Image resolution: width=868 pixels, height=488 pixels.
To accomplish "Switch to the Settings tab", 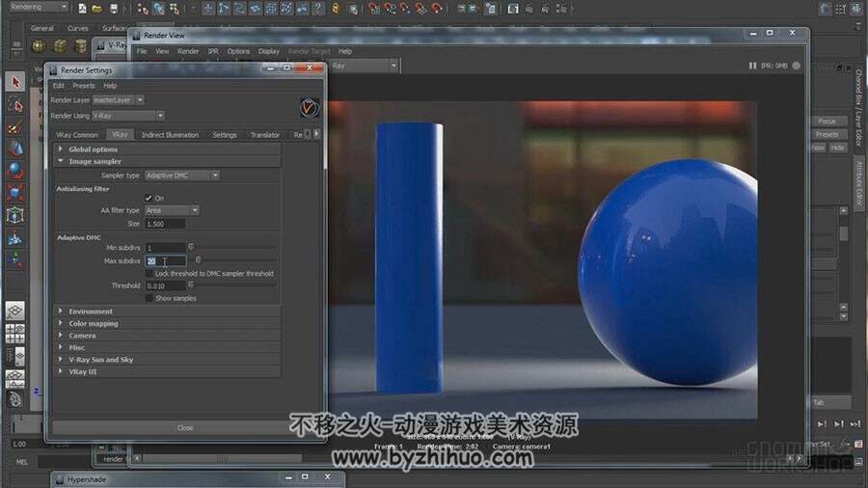I will coord(224,135).
